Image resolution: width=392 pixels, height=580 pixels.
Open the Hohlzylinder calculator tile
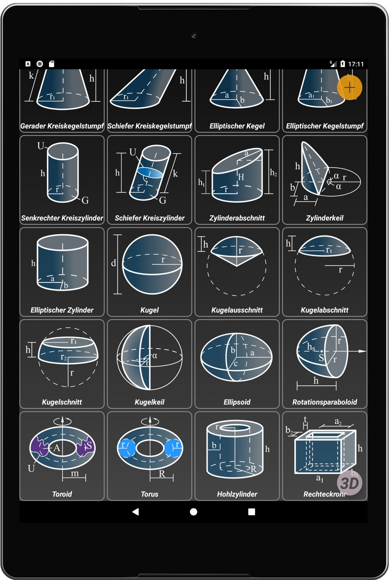237,456
